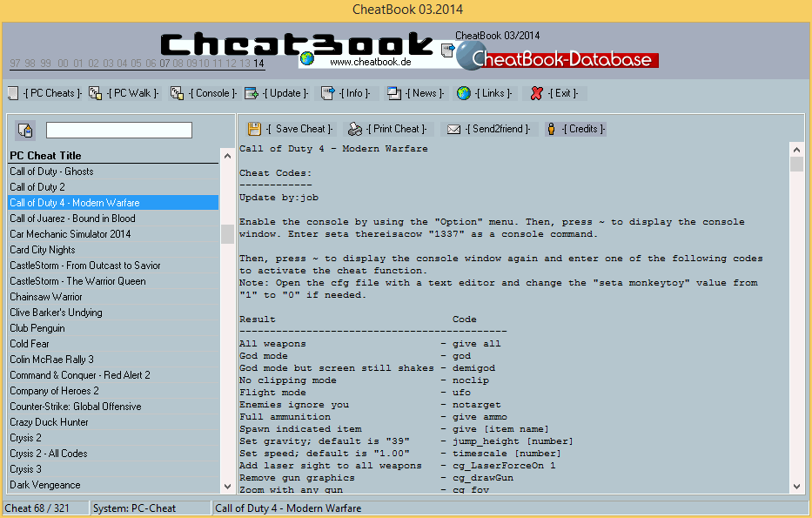Click the Links globe icon
Screen dimensions: 812x518
(x=464, y=93)
